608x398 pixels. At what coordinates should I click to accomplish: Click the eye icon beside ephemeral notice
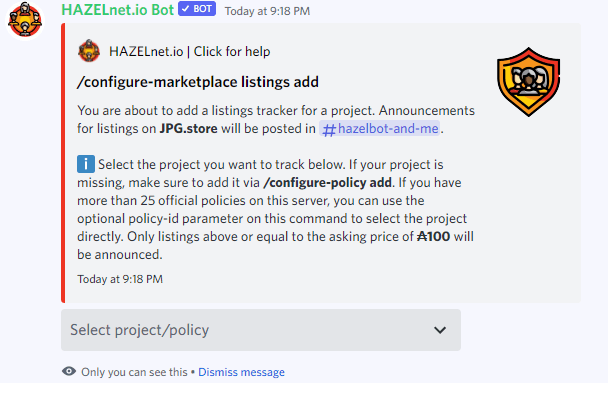click(x=69, y=371)
